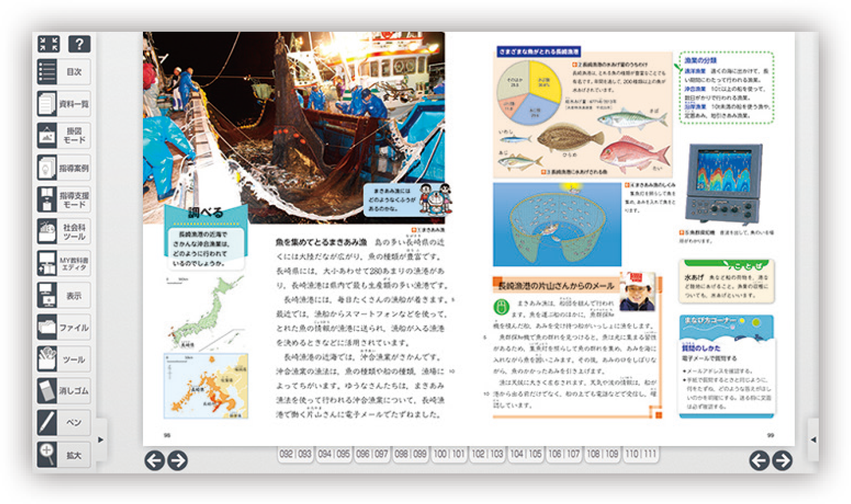
Task: Open the ファイル file menu
Action: [x=64, y=327]
